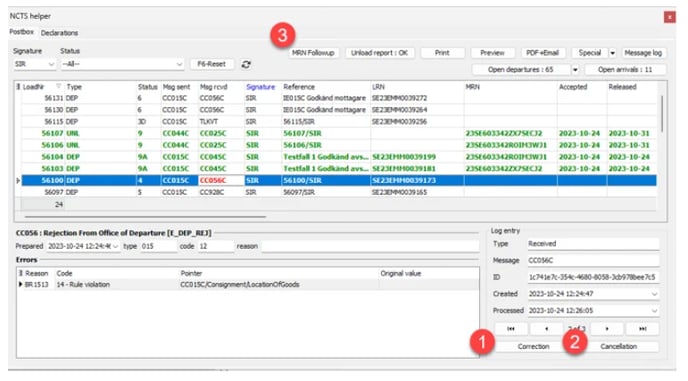688x381 pixels.
Task: Select row with LoadNr 56104
Action: click(339, 157)
